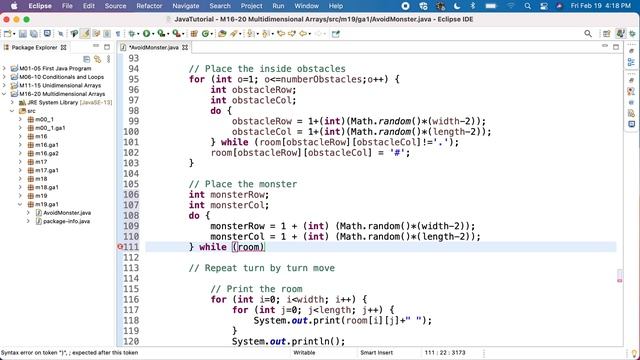640x360 pixels.
Task: Select AvoidMonster.java in Package Explorer
Action: pyautogui.click(x=67, y=213)
